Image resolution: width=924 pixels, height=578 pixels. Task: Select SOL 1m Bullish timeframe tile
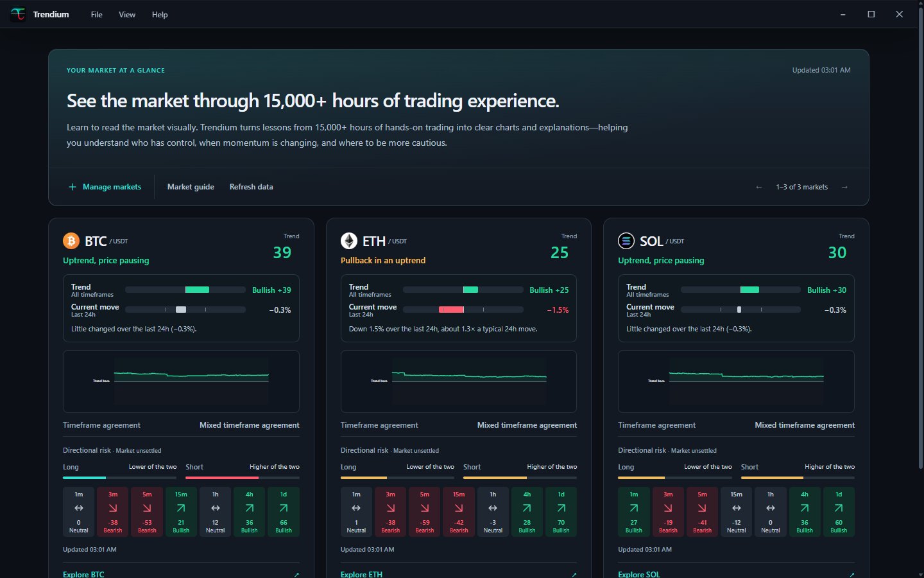(x=634, y=512)
